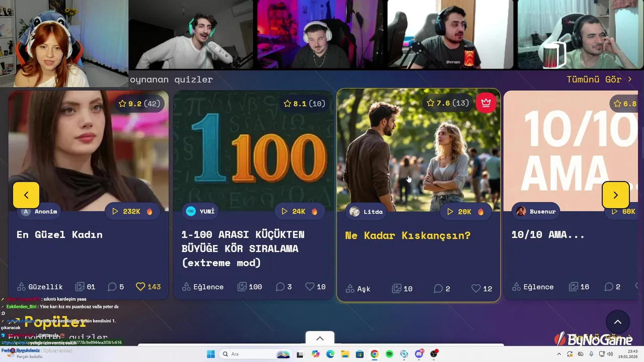Click the 16 images count icon
Viewport: 644px width, 362px height.
(x=579, y=287)
